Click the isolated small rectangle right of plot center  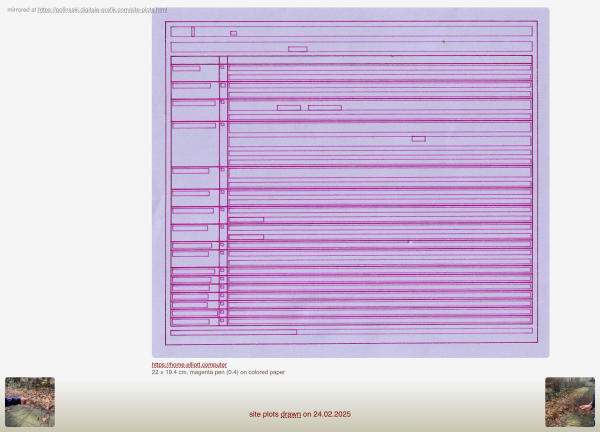pos(418,138)
